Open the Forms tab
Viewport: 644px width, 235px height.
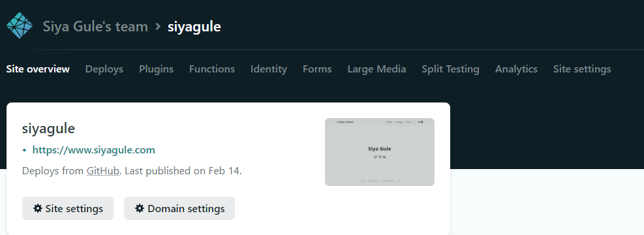pos(317,69)
